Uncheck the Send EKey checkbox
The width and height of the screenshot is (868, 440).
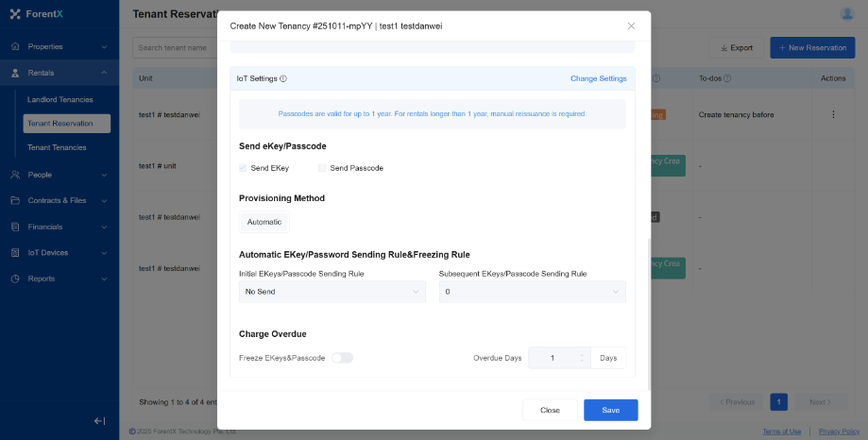coord(244,168)
